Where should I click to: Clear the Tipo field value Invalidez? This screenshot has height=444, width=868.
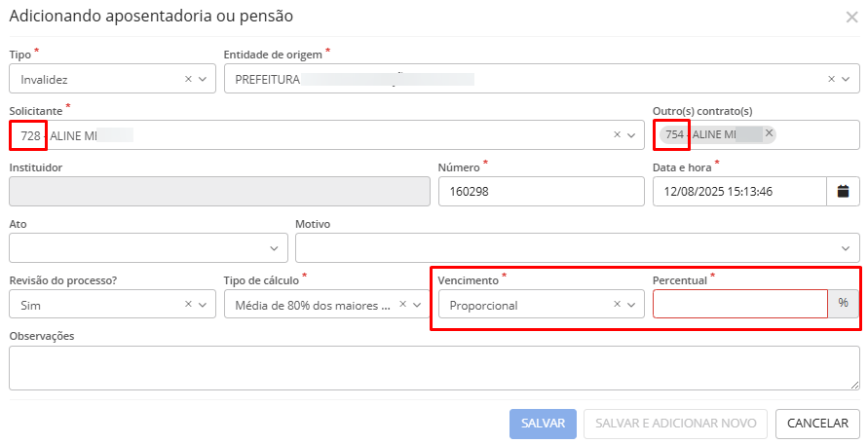(x=187, y=80)
